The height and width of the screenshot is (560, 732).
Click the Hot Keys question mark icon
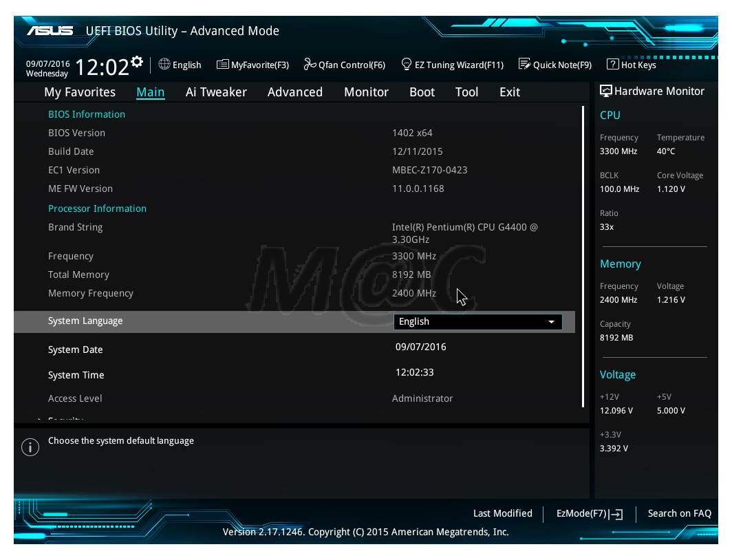pos(612,65)
